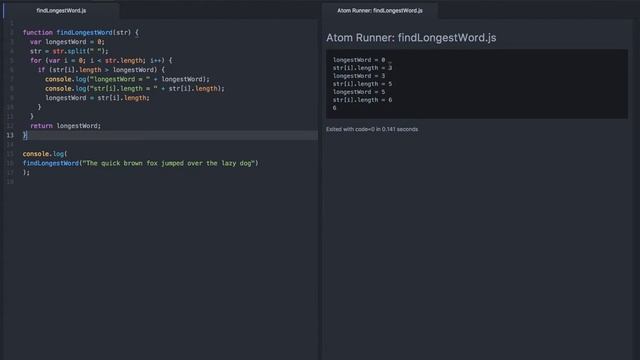Switch to the findLongestWord.js editor tab

coord(61,11)
